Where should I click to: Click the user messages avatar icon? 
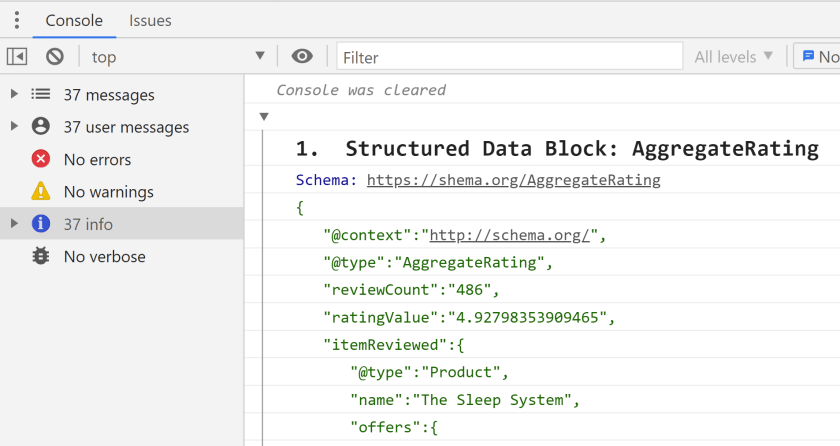41,127
